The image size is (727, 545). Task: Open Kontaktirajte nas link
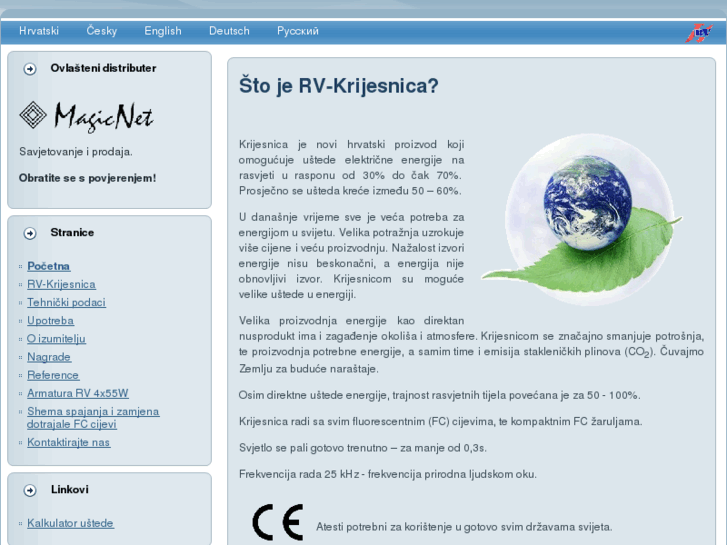[x=69, y=442]
